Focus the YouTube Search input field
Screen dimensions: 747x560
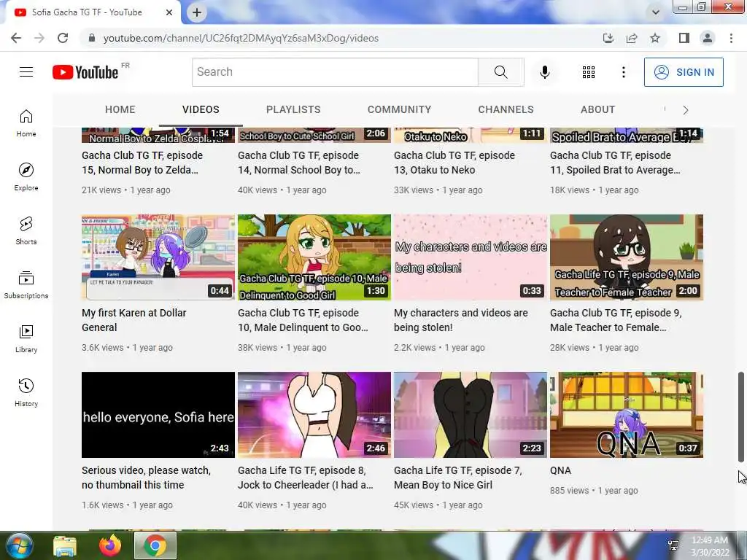[335, 72]
